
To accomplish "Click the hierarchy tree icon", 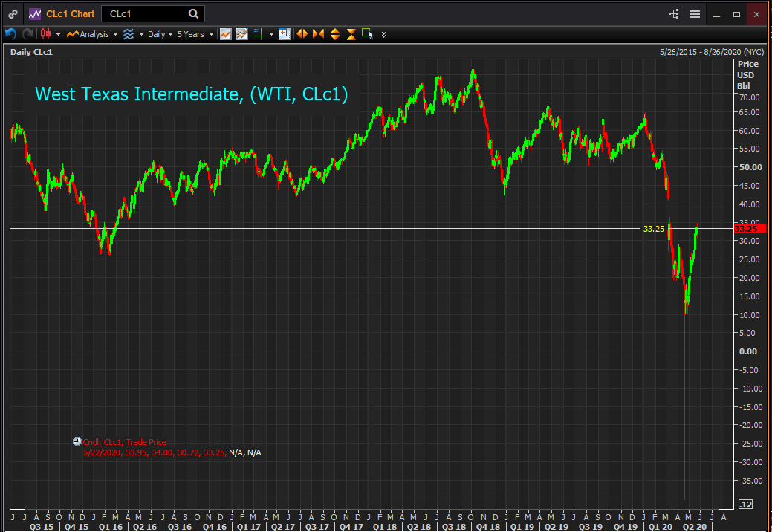I will tap(673, 14).
